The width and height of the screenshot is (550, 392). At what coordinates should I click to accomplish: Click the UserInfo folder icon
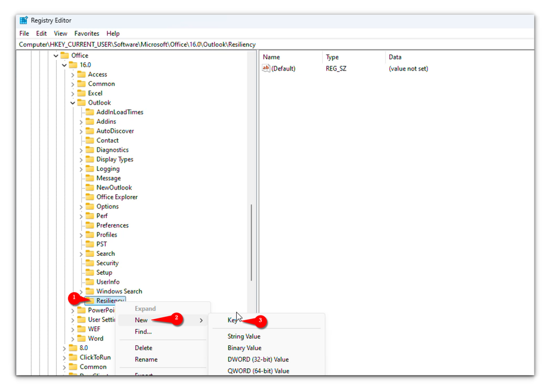pos(90,282)
